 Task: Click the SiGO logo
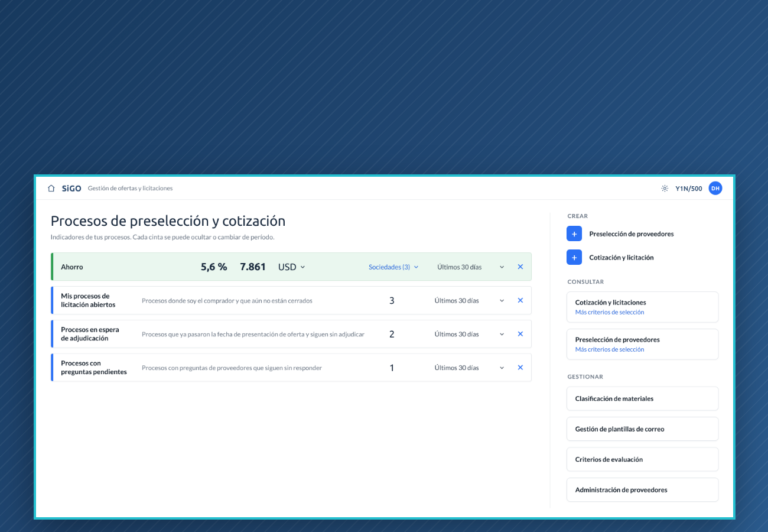tap(72, 189)
